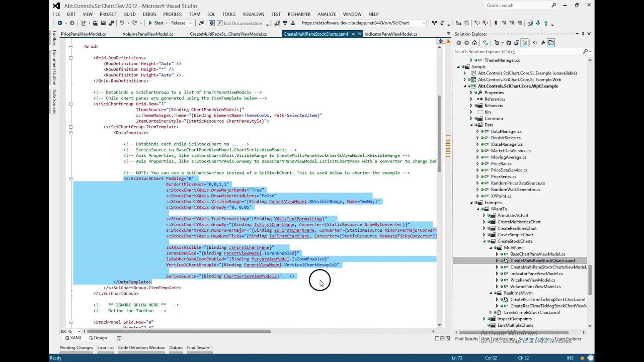The height and width of the screenshot is (362, 644).
Task: Pin the Solution Explorer panel (auto hide)
Action: coord(583,34)
